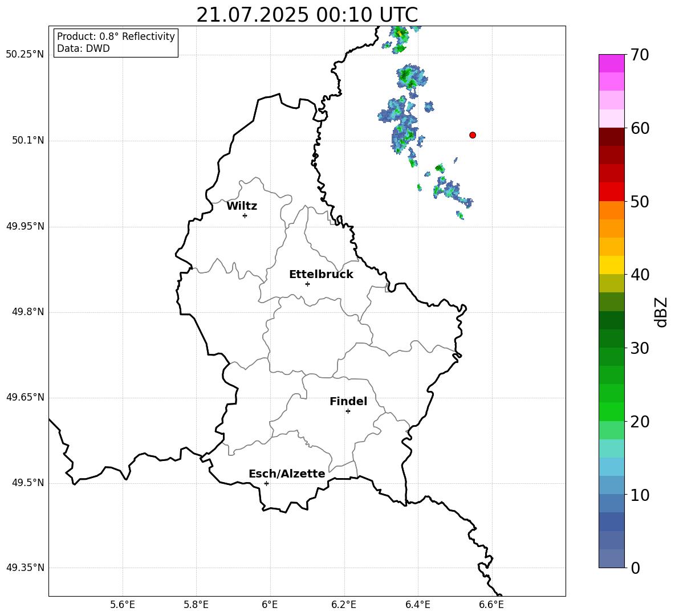Image resolution: width=675 pixels, height=616 pixels.
Task: Click the 6°E longitude label
Action: point(270,605)
